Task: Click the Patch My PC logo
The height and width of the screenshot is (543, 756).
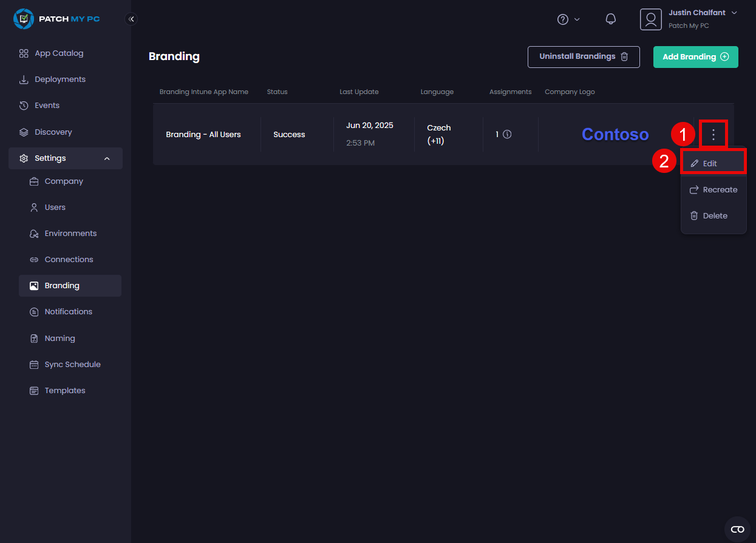Action: [x=56, y=19]
